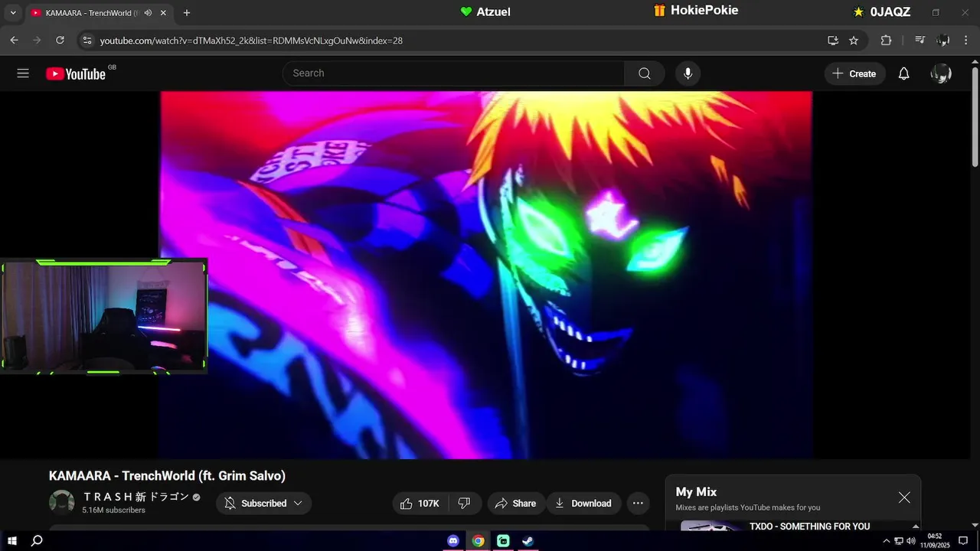Viewport: 980px width, 551px height.
Task: View site information icon in address bar
Action: click(x=87, y=41)
